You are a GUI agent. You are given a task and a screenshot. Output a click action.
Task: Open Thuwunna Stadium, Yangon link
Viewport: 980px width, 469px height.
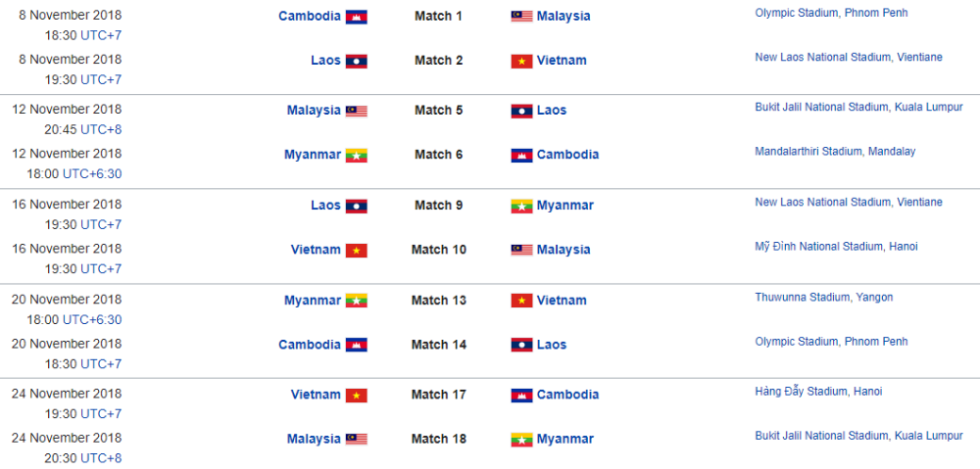tap(824, 298)
